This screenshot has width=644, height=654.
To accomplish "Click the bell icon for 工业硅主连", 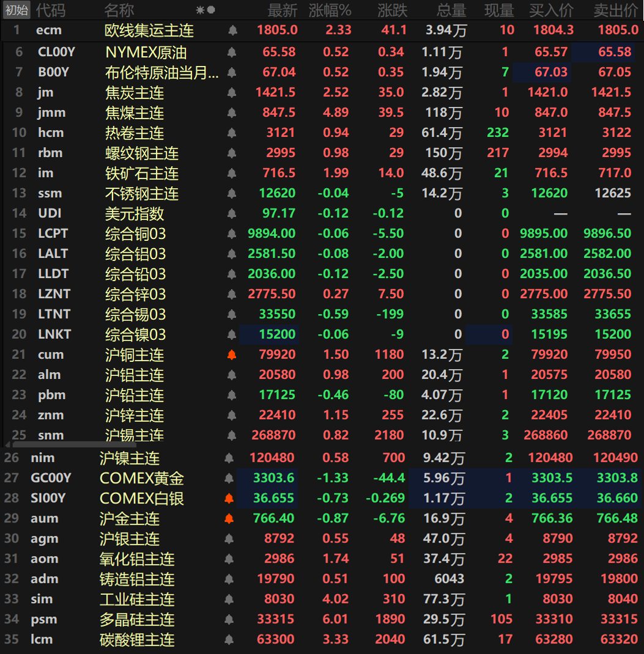I will [229, 599].
